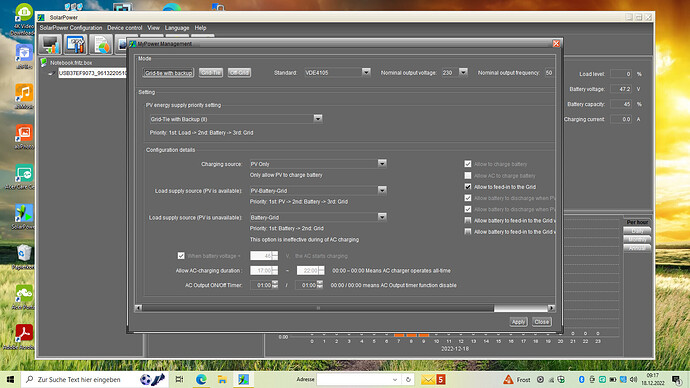The width and height of the screenshot is (690, 388).
Task: Open the settings toolbar icon with tools
Action: pos(75,44)
